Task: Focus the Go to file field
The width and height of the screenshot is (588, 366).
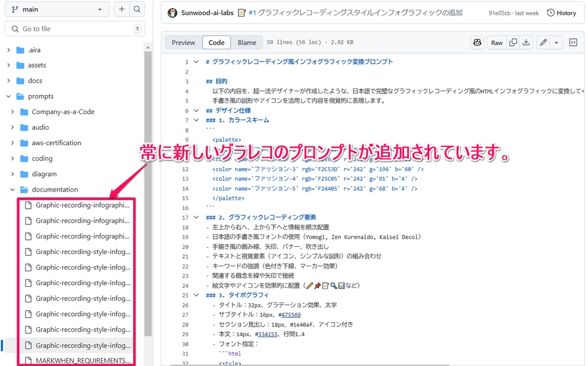Action: pos(75,29)
